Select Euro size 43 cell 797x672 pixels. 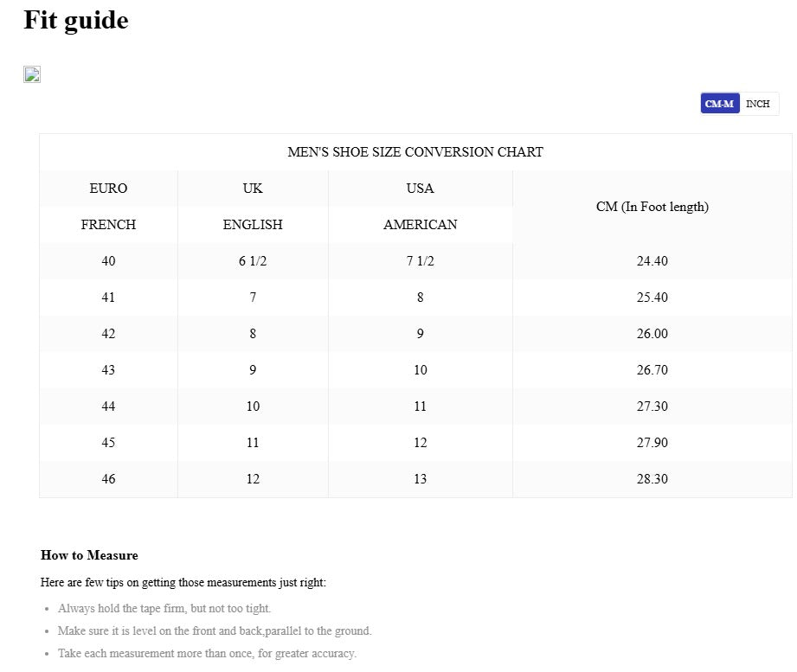point(108,370)
